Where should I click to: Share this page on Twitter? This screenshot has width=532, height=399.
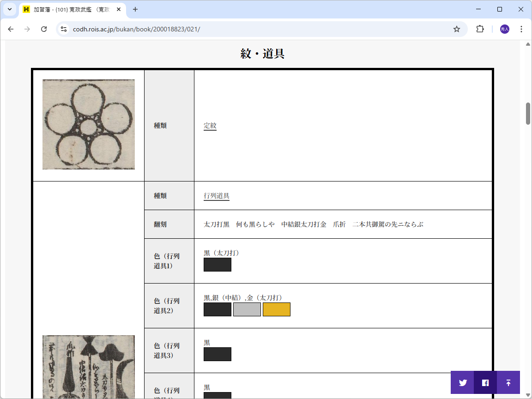462,382
